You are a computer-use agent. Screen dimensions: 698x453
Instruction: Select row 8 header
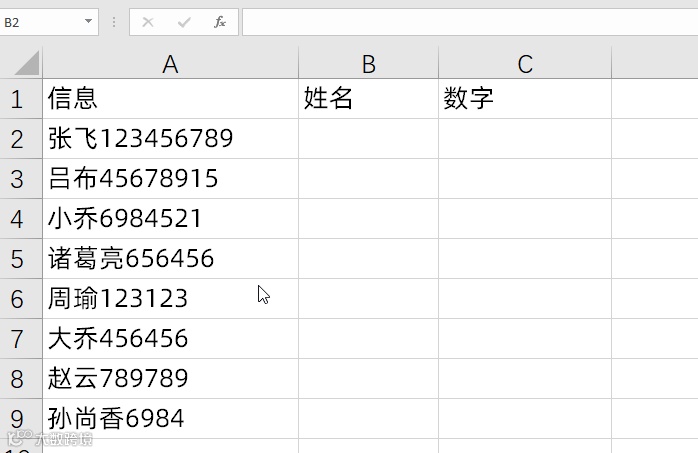tap(21, 379)
